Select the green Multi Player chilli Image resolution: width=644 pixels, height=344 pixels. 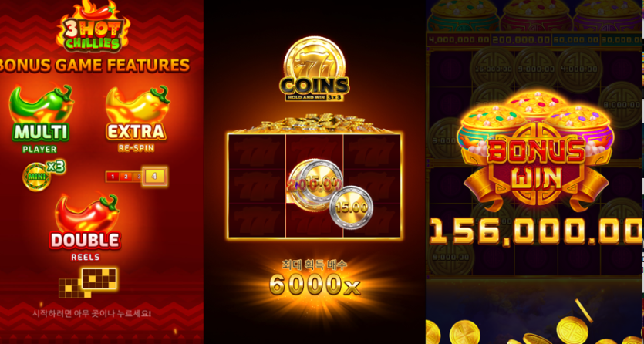point(41,104)
